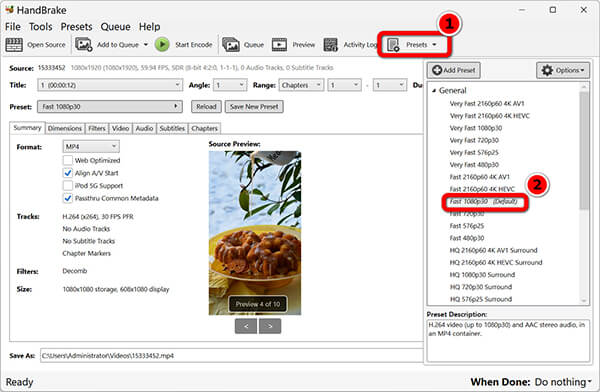Select Very Fast 576p25 preset
Screen dimensions: 600x392
(474, 152)
